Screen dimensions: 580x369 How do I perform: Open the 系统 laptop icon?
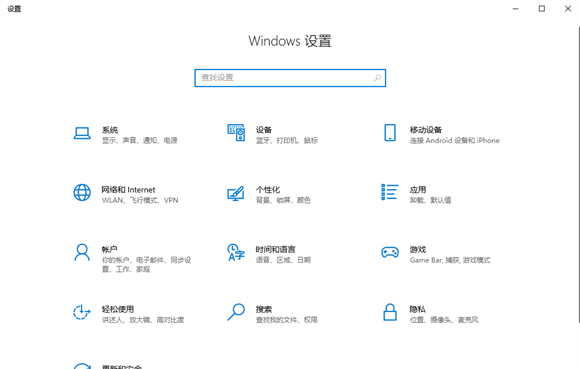pos(82,133)
